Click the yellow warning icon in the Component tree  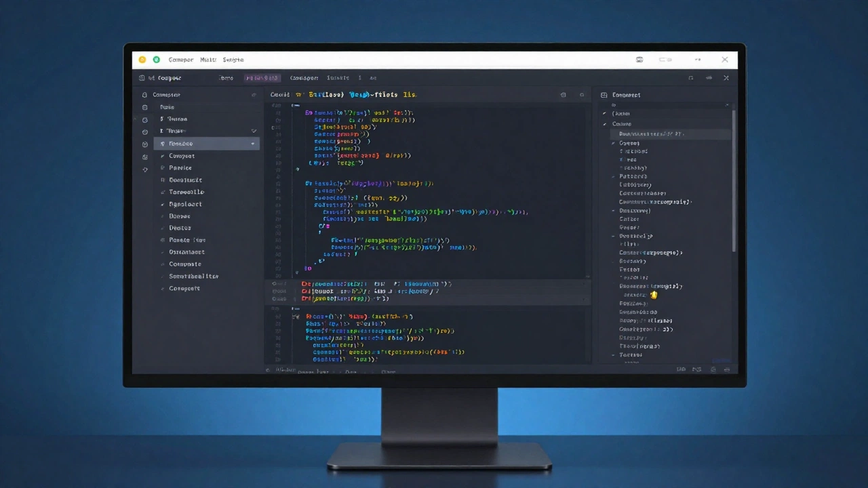coord(653,295)
